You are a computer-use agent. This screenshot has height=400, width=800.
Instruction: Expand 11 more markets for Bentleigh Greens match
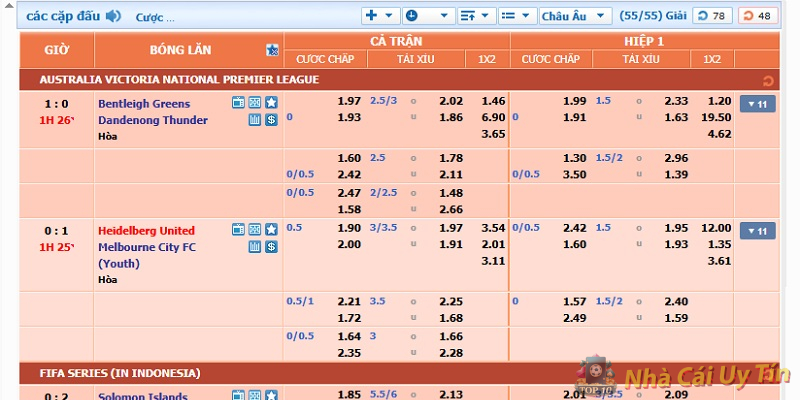point(757,104)
